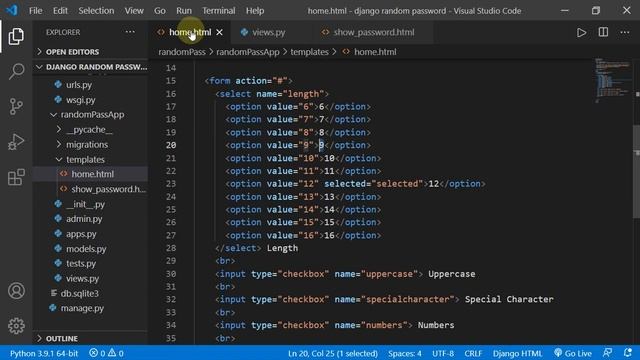Change the Django HTML language mode
This screenshot has height=360, width=640.
(x=517, y=353)
